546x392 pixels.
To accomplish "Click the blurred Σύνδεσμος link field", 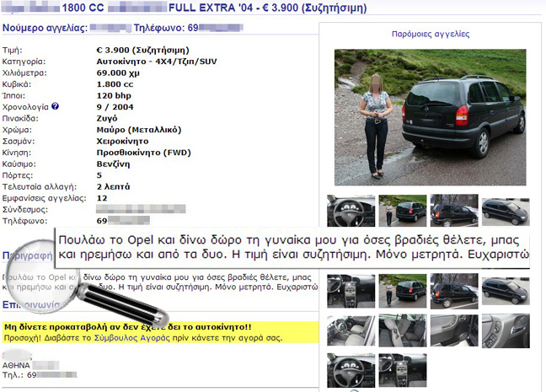I will coord(141,209).
